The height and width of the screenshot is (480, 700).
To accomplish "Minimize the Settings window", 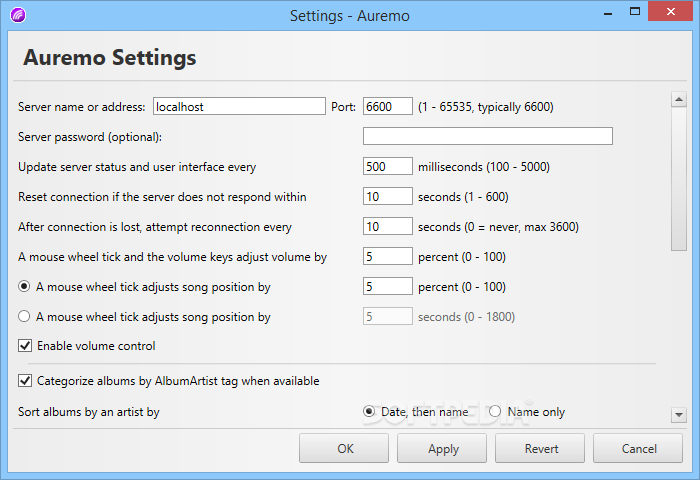I will 608,13.
